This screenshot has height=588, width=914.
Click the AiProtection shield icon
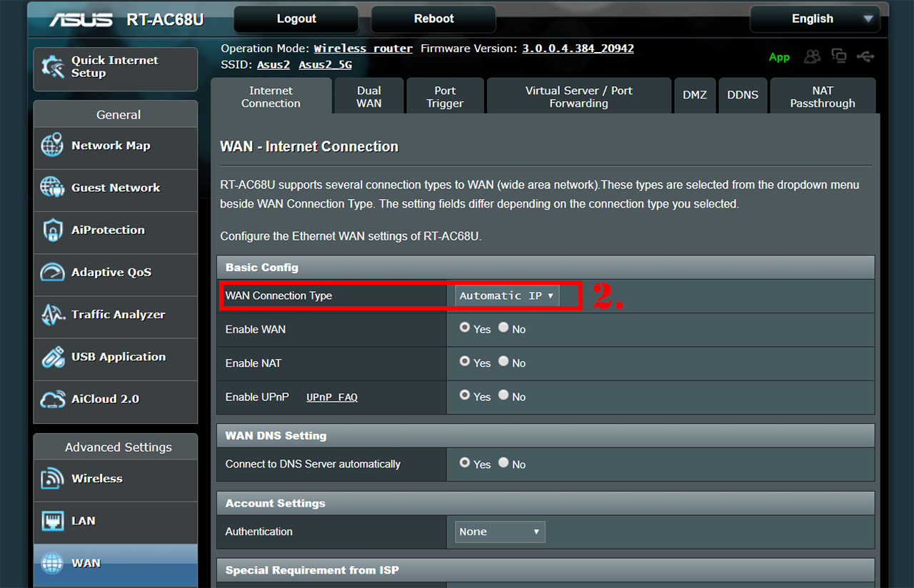[53, 230]
